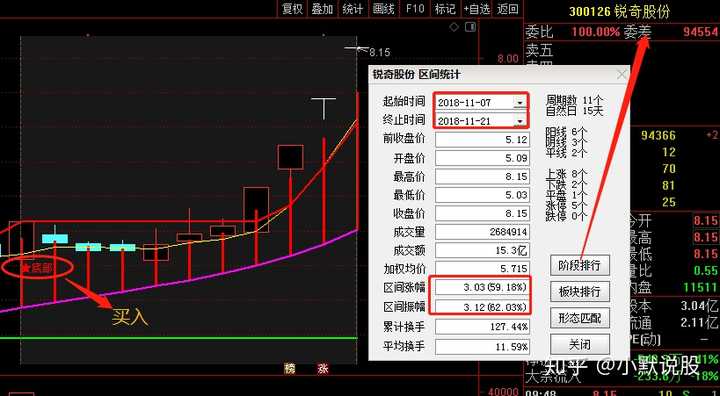The height and width of the screenshot is (396, 720).
Task: Open 板块排行 sector ranking button
Action: (579, 292)
